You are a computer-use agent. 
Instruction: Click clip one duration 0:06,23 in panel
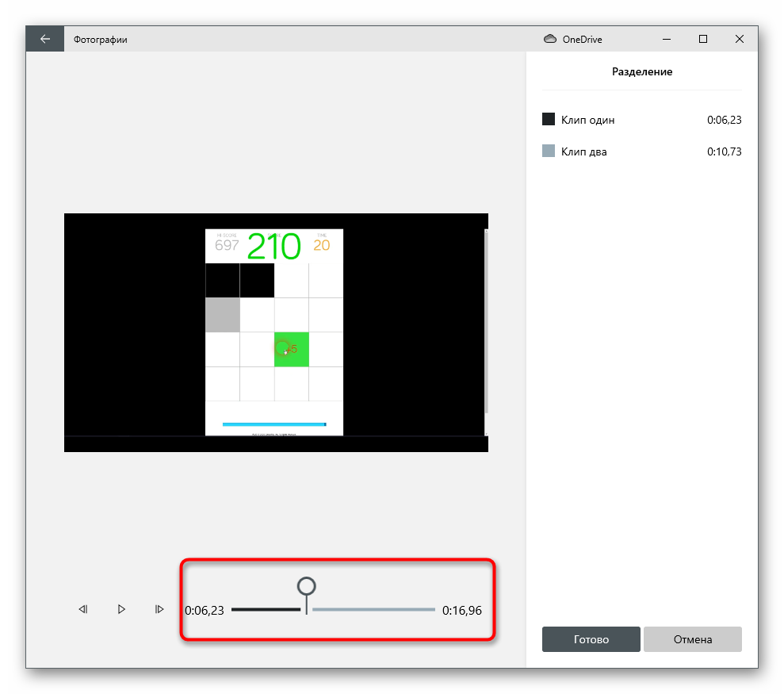click(724, 120)
